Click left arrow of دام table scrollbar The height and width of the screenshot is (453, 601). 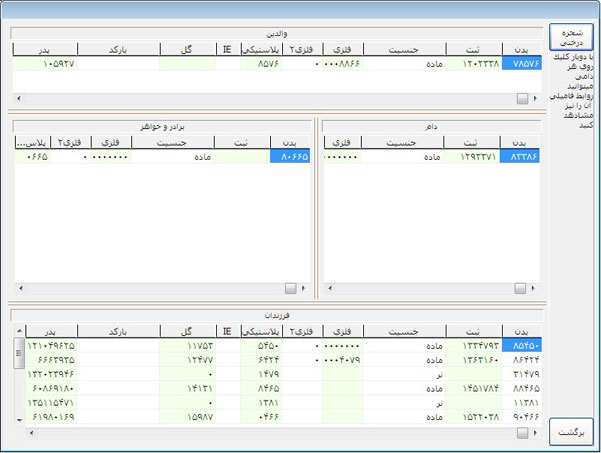(330, 288)
